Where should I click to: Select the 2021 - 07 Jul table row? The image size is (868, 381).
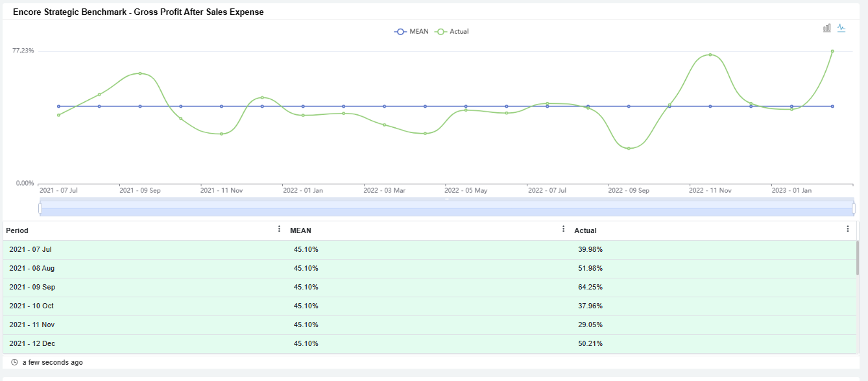tap(30, 250)
